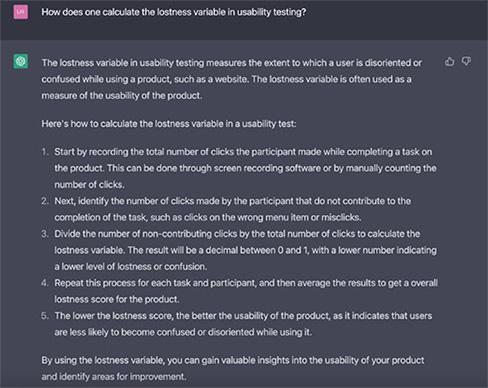This screenshot has width=488, height=388.
Task: Click the pink user avatar icon
Action: pos(21,12)
